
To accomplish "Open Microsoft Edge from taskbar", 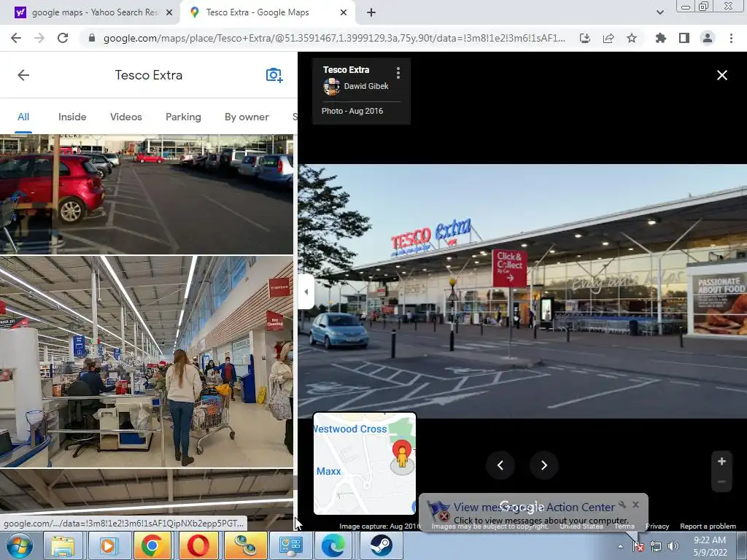I will point(333,545).
